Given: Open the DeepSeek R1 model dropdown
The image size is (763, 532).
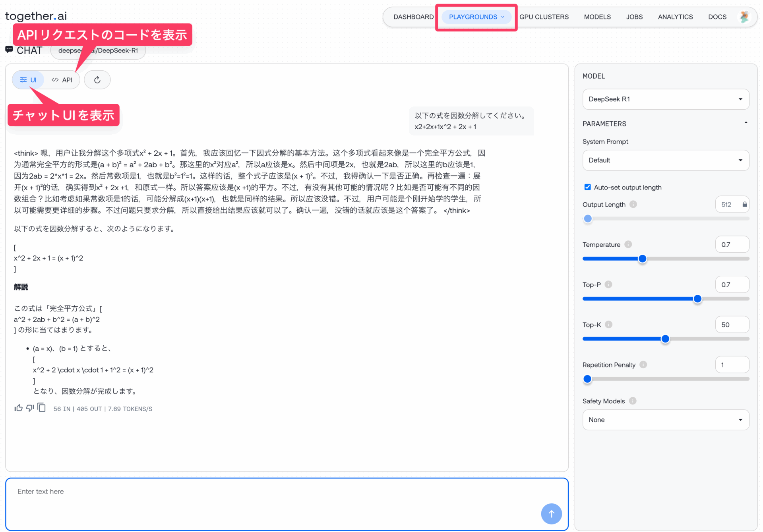Looking at the screenshot, I should (x=666, y=99).
